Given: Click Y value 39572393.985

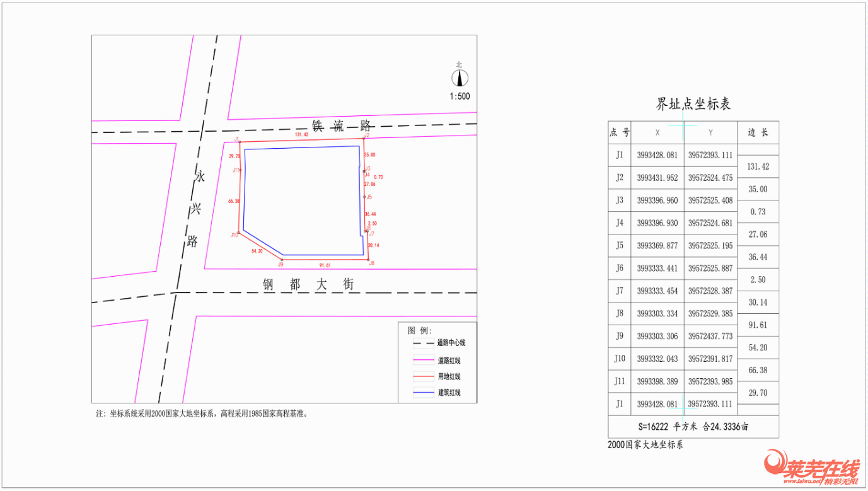Looking at the screenshot, I should click(x=710, y=381).
